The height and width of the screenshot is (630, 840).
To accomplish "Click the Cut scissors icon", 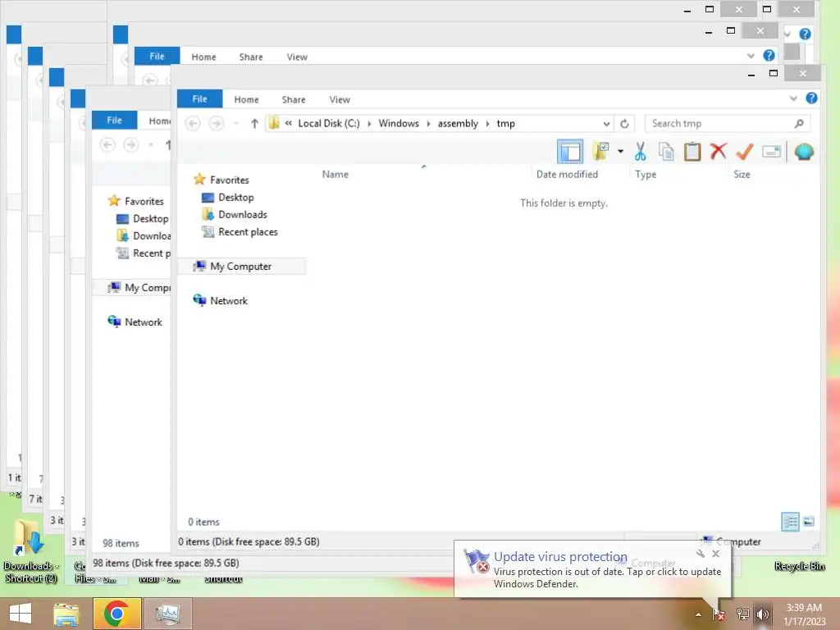I will [x=640, y=152].
